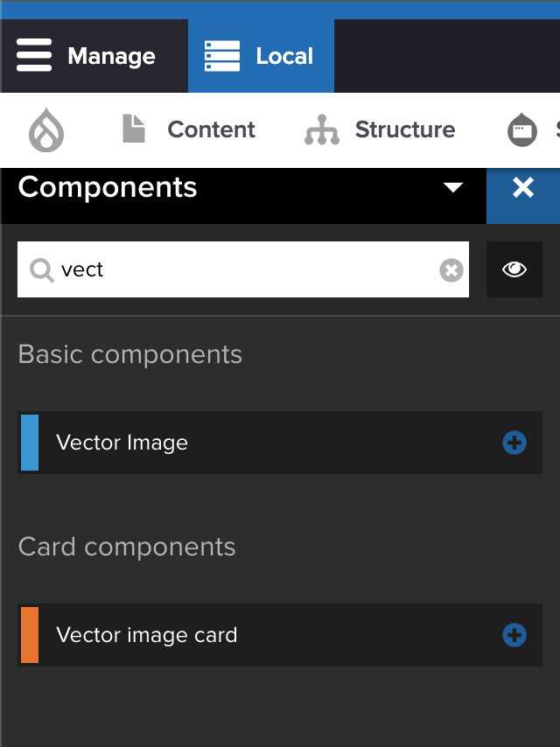560x747 pixels.
Task: Toggle component visibility with eye icon
Action: click(514, 269)
